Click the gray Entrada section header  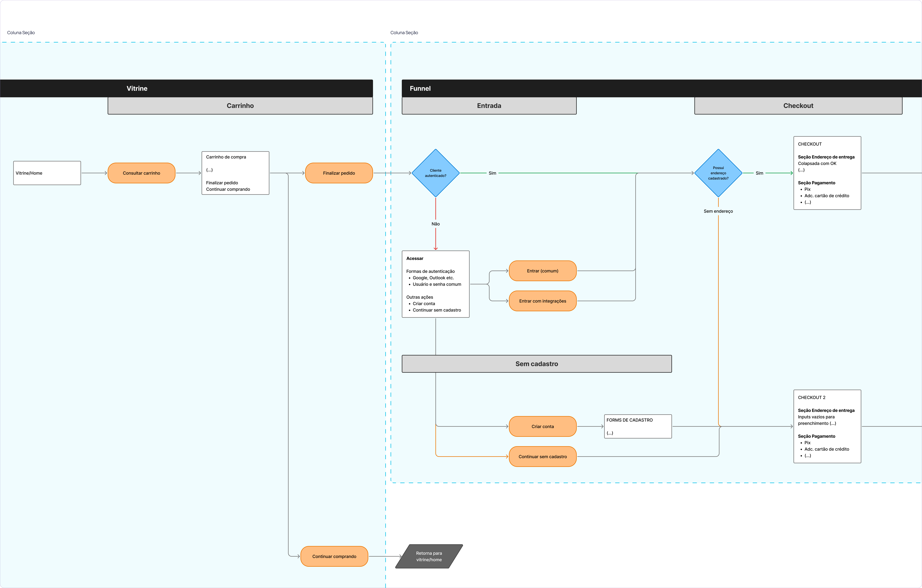[x=489, y=106]
